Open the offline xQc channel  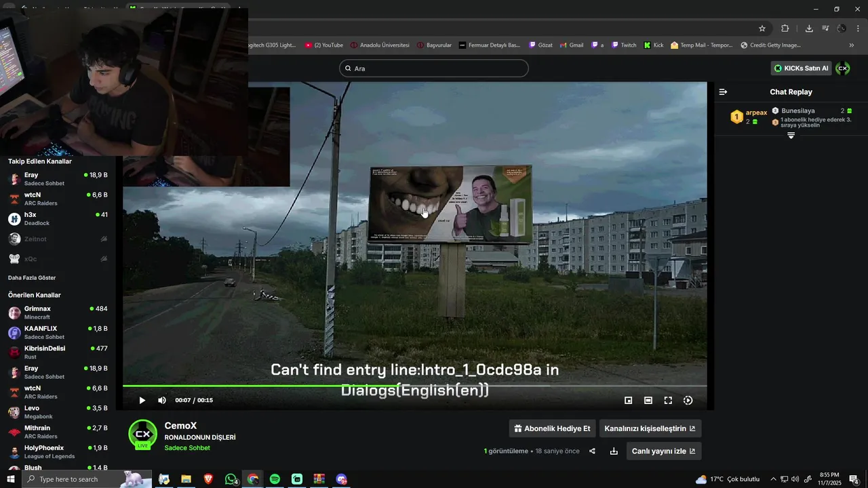coord(58,259)
